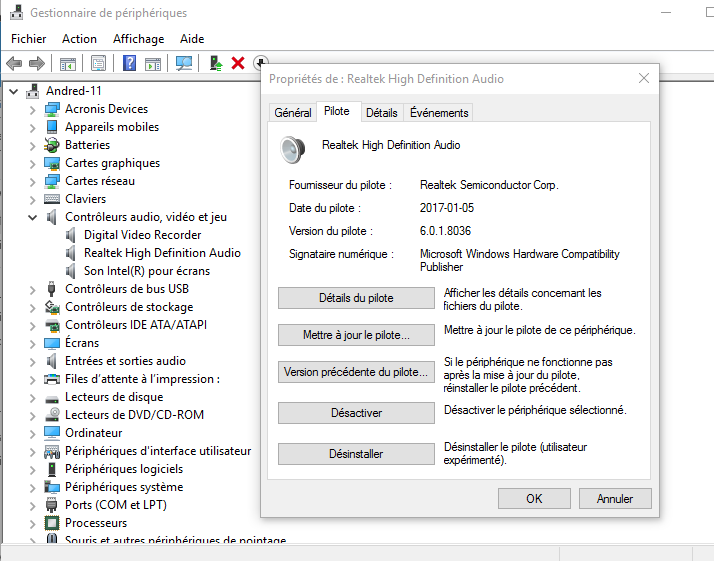Click the Acronis Devices category icon

52,109
